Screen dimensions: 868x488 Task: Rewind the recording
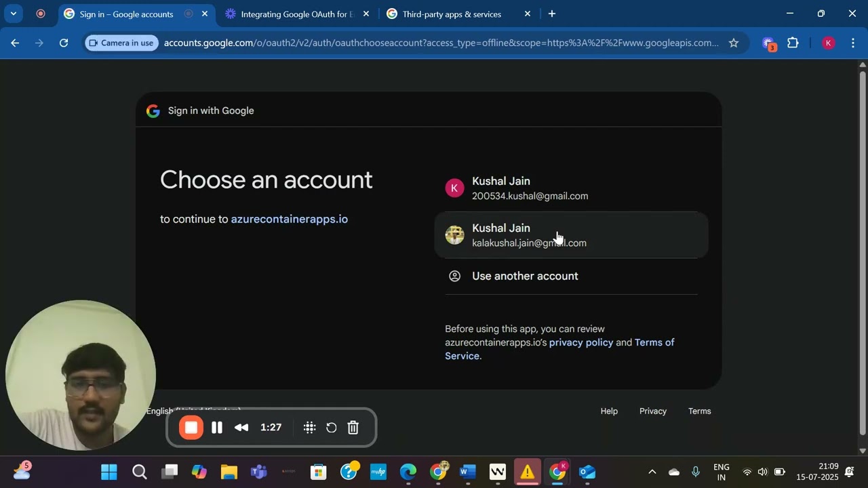point(241,428)
